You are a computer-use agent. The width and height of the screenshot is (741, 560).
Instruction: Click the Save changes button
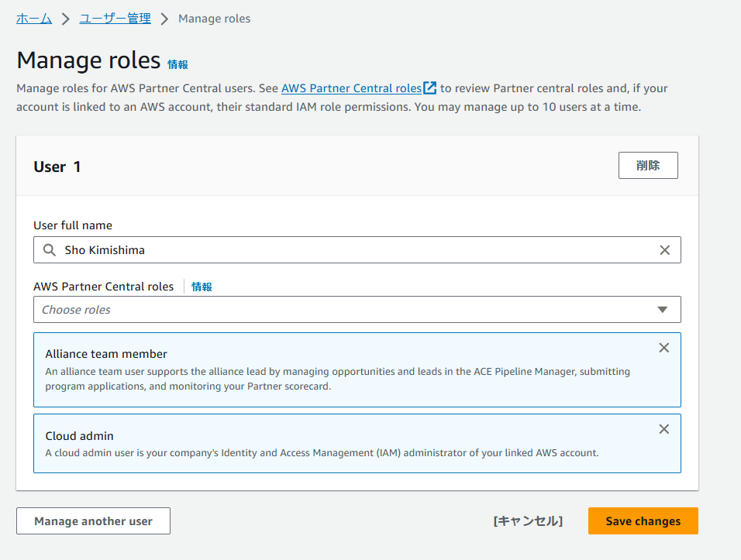click(643, 520)
